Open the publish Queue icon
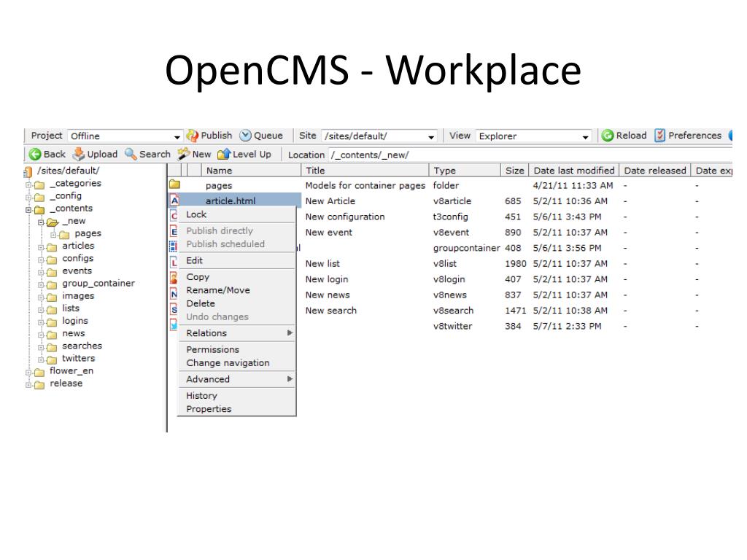 245,136
